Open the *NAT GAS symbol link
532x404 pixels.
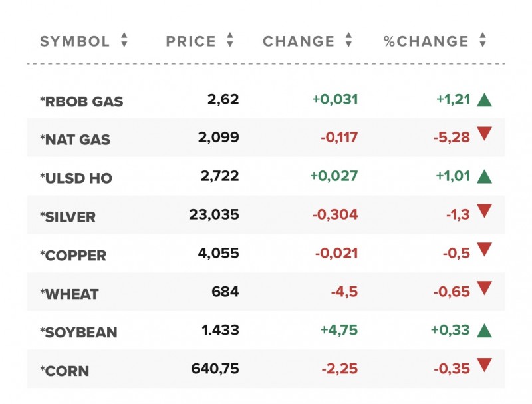(75, 140)
